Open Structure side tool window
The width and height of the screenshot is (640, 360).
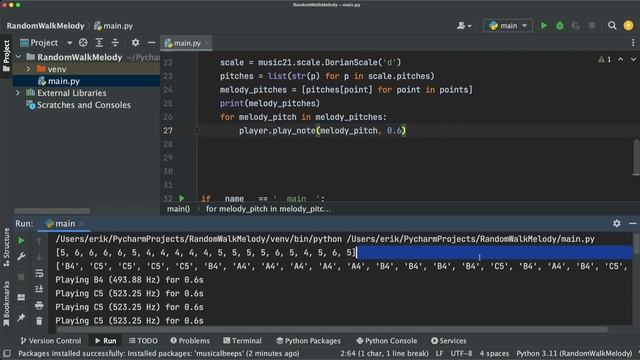[6, 247]
